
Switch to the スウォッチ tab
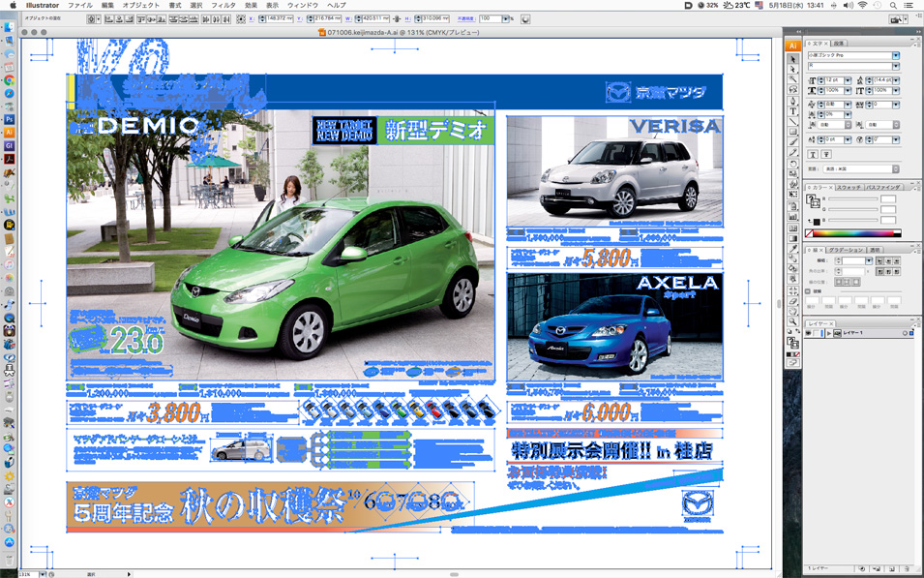(x=848, y=187)
